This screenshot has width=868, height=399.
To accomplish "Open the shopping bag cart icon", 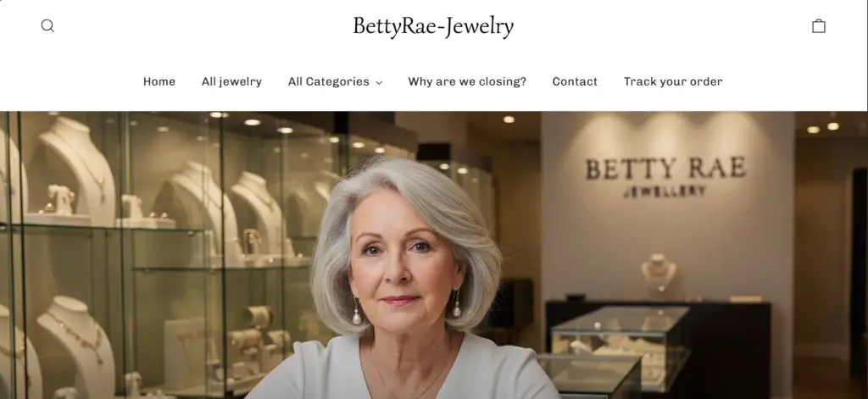I will pyautogui.click(x=818, y=26).
